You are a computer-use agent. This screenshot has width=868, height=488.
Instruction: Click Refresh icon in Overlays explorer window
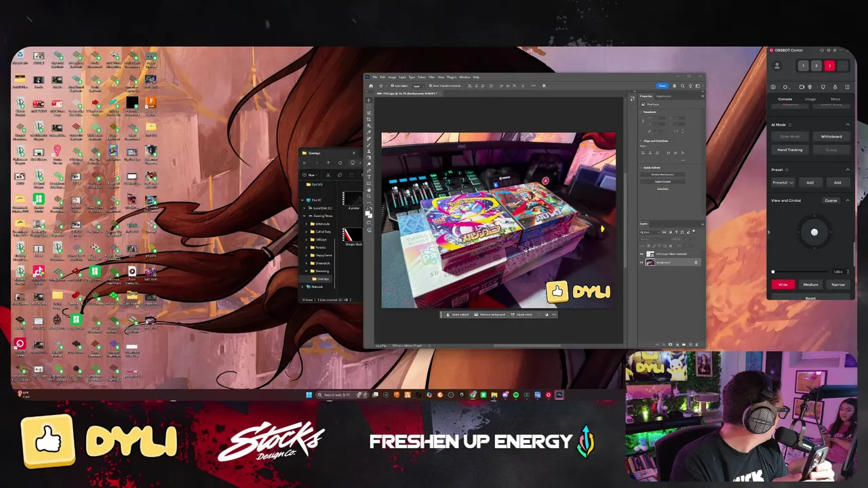tap(340, 163)
